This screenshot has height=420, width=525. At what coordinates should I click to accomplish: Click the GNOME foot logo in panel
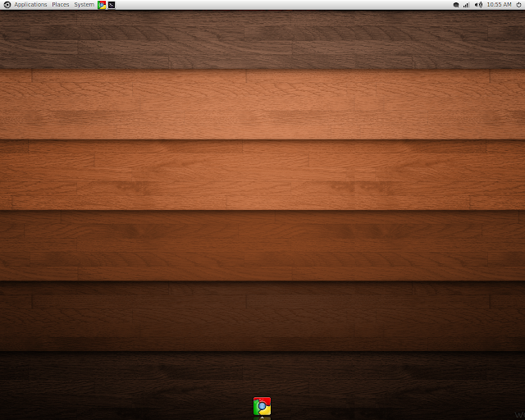click(7, 5)
